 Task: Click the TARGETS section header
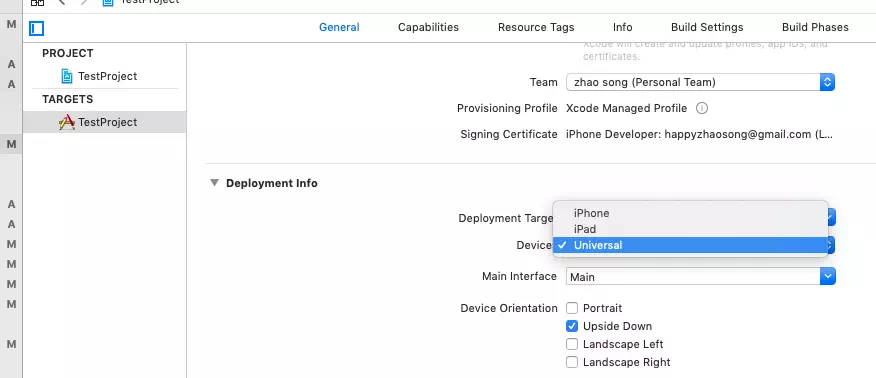coord(68,99)
